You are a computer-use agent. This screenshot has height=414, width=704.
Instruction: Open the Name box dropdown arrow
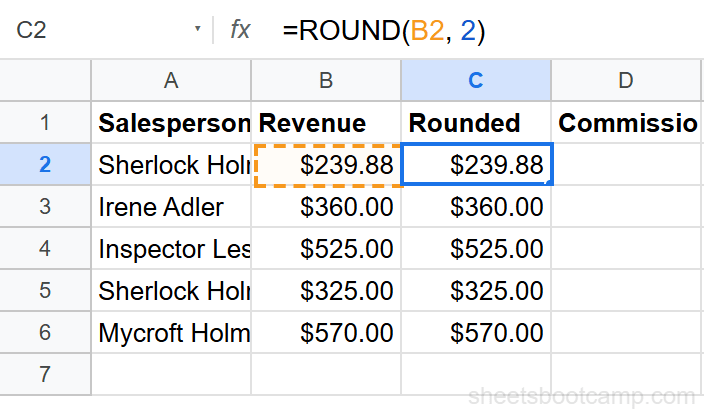(197, 29)
